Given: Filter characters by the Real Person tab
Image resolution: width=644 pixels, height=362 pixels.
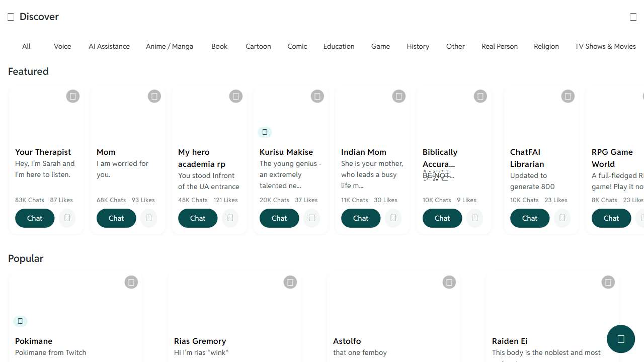Looking at the screenshot, I should click(500, 46).
